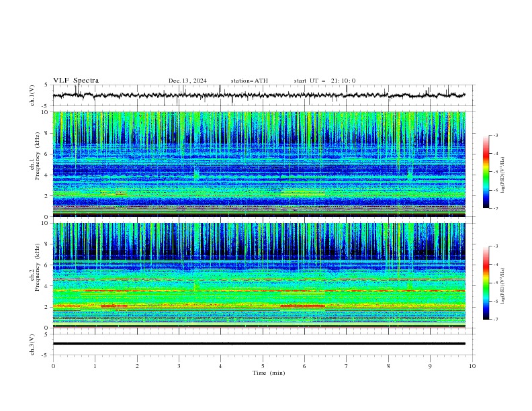The image size is (532, 411).
Task: Click the 'ch.3(V)' waveform axis label
Action: click(x=32, y=345)
